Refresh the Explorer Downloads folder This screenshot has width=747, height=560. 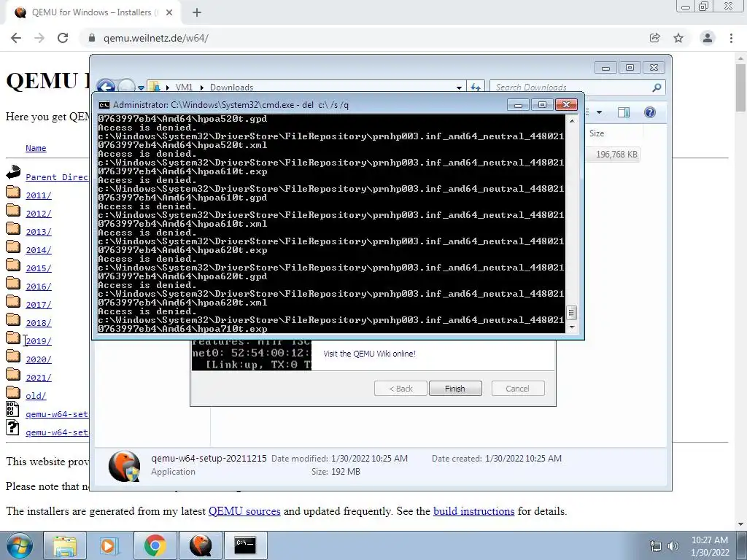pyautogui.click(x=476, y=87)
